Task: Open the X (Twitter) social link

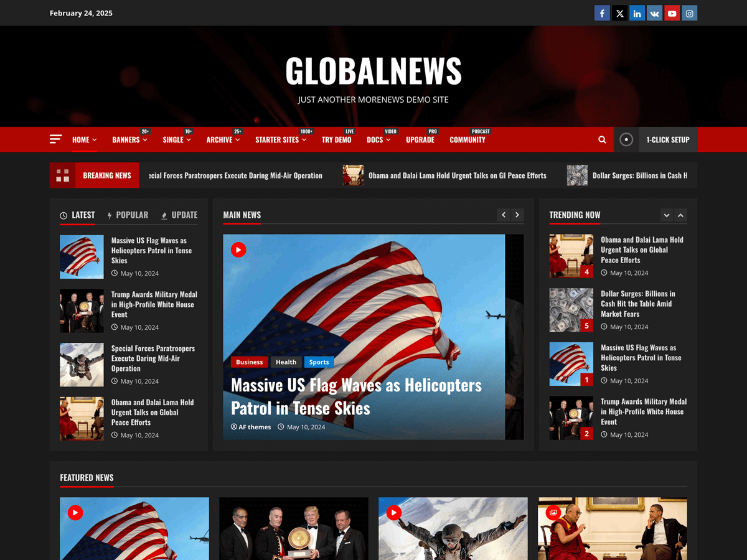Action: point(619,13)
